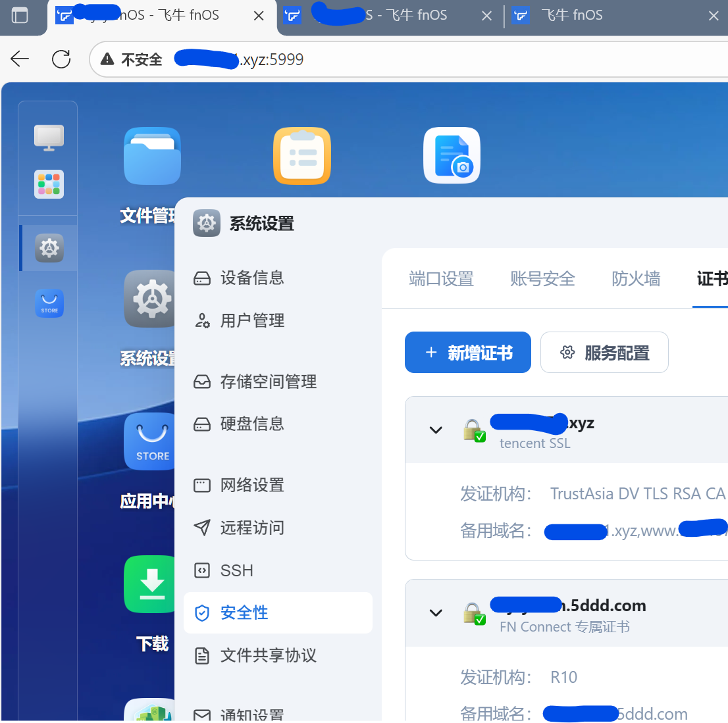Image resolution: width=728 pixels, height=723 pixels.
Task: Open the orange clipboard notes desktop icon
Action: pos(302,156)
